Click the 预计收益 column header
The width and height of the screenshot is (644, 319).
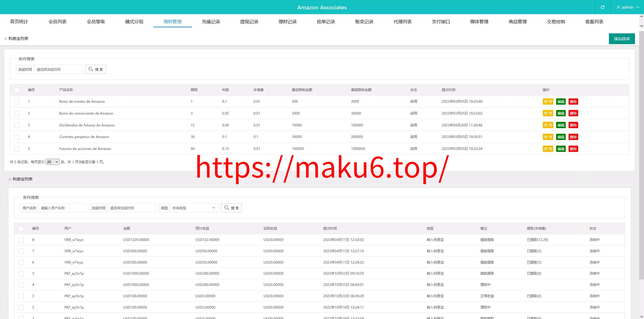pos(202,229)
